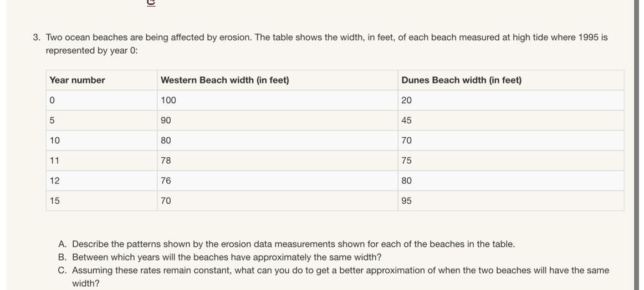This screenshot has height=290, width=644.
Task: Click the Dunes Beach cell showing 75
Action: pos(406,161)
